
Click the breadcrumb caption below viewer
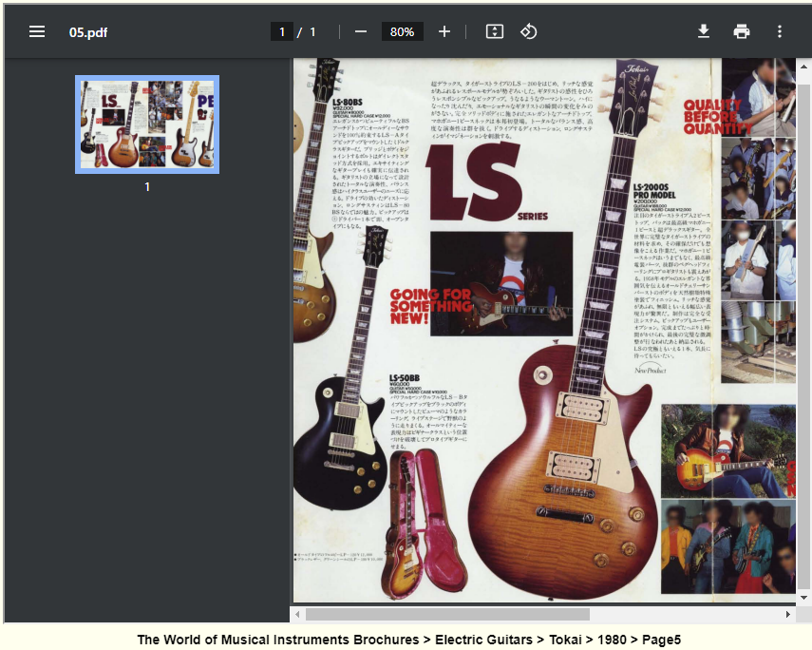[x=408, y=640]
